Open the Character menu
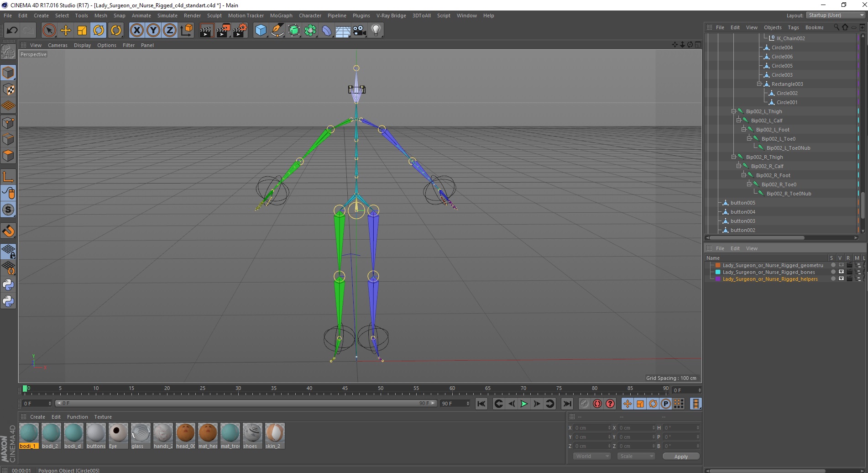 coord(310,16)
